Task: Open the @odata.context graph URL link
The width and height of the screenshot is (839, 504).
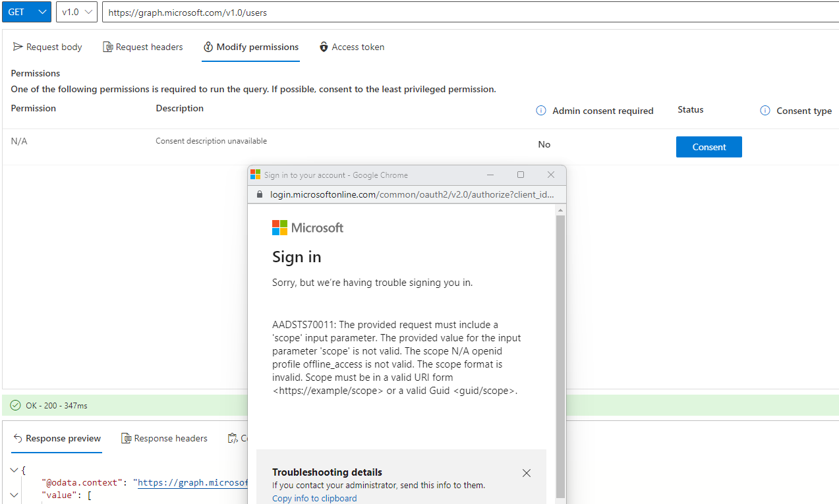Action: tap(193, 482)
